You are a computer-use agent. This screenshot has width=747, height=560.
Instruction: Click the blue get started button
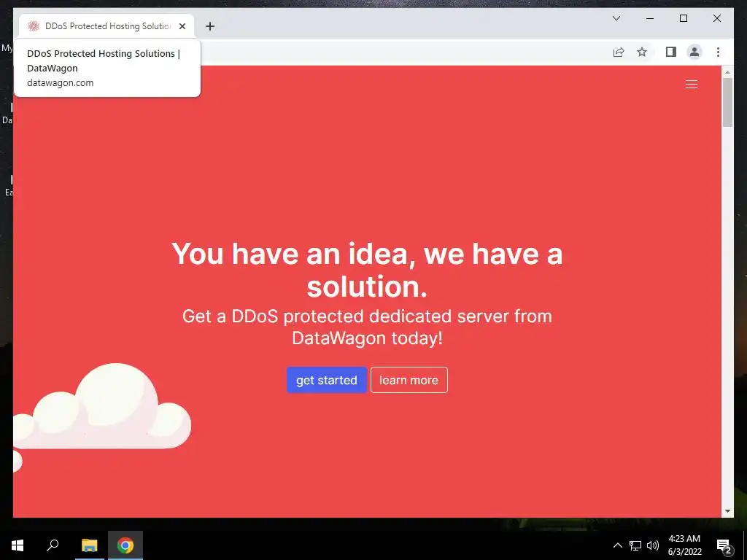point(326,380)
